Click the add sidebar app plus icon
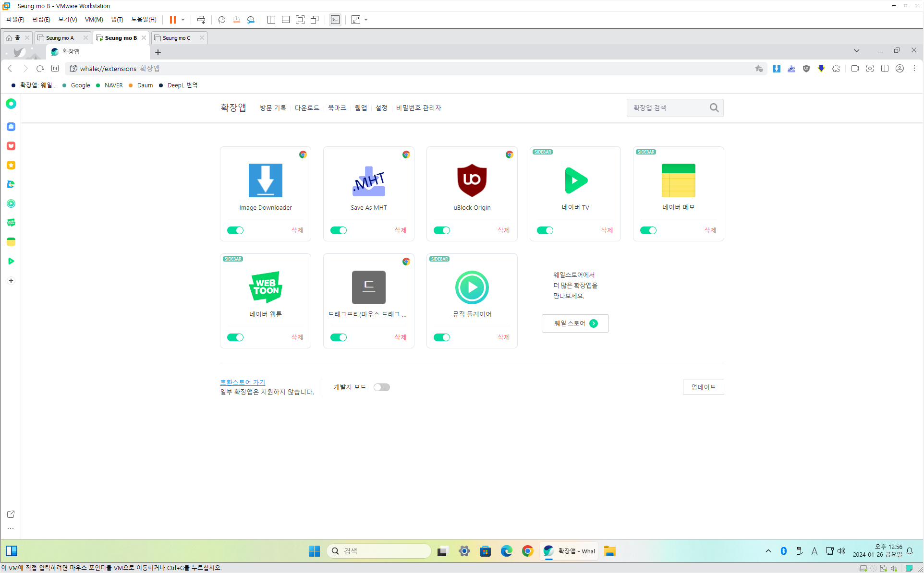 pos(11,281)
